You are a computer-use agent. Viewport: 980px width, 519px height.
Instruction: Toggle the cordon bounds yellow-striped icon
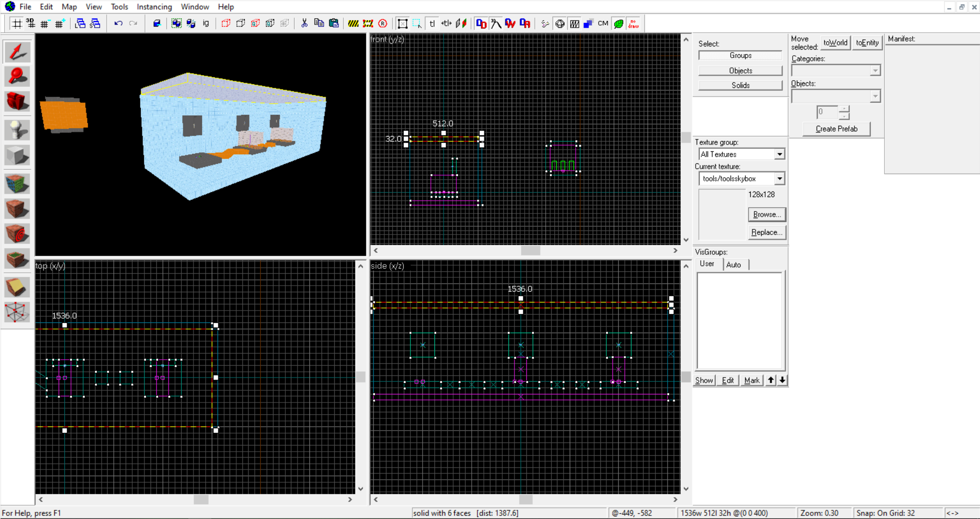pos(353,23)
